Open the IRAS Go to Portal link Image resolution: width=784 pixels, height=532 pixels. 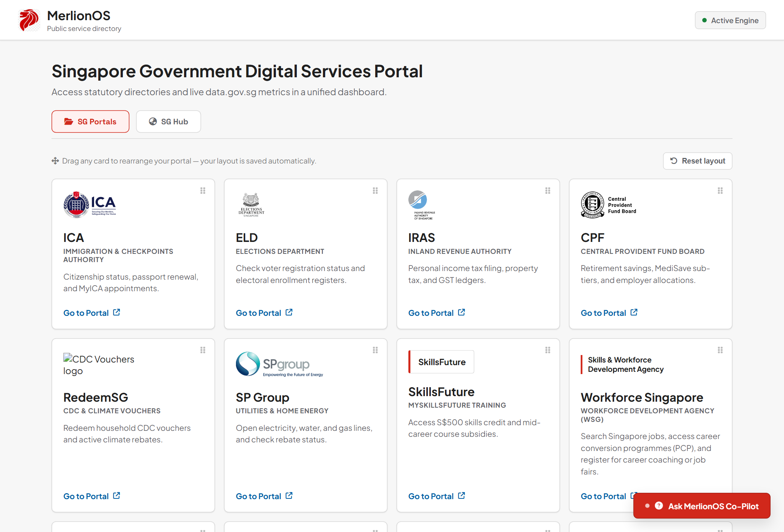pos(437,313)
